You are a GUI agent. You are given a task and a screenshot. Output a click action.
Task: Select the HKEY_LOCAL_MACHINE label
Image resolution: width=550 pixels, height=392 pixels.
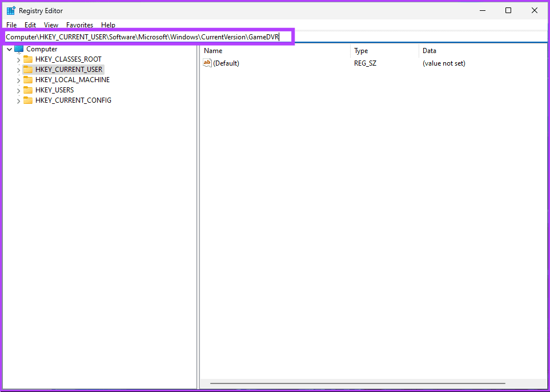tap(73, 79)
